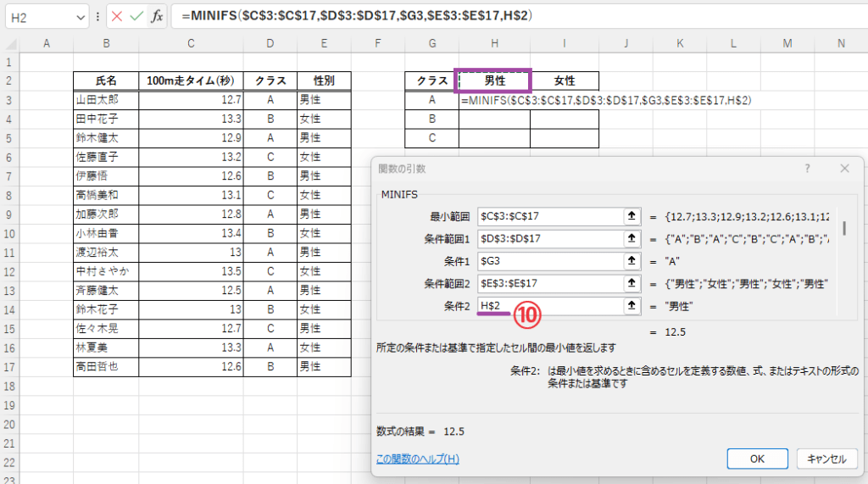The width and height of the screenshot is (868, 484).
Task: Close the 関数の引数 dialog
Action: click(844, 169)
